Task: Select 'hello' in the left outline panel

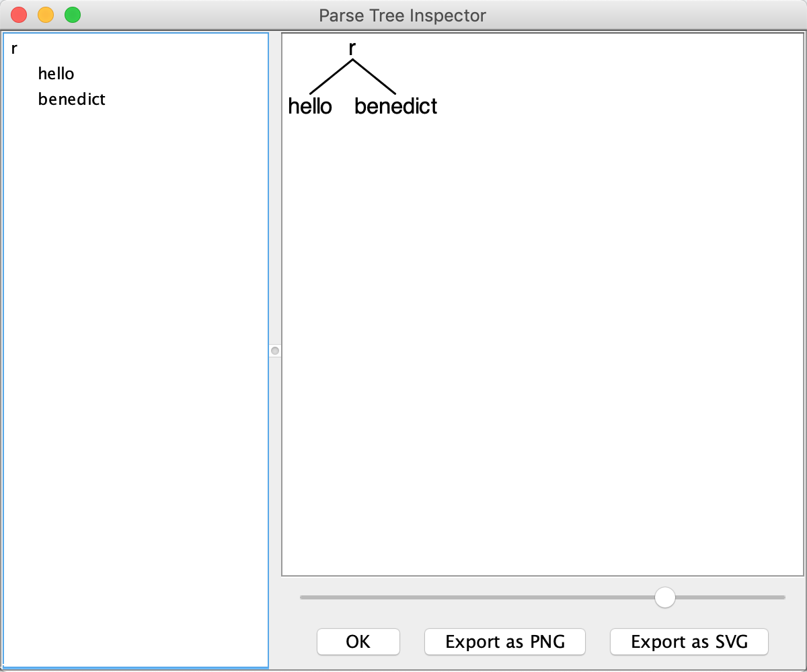Action: point(56,74)
